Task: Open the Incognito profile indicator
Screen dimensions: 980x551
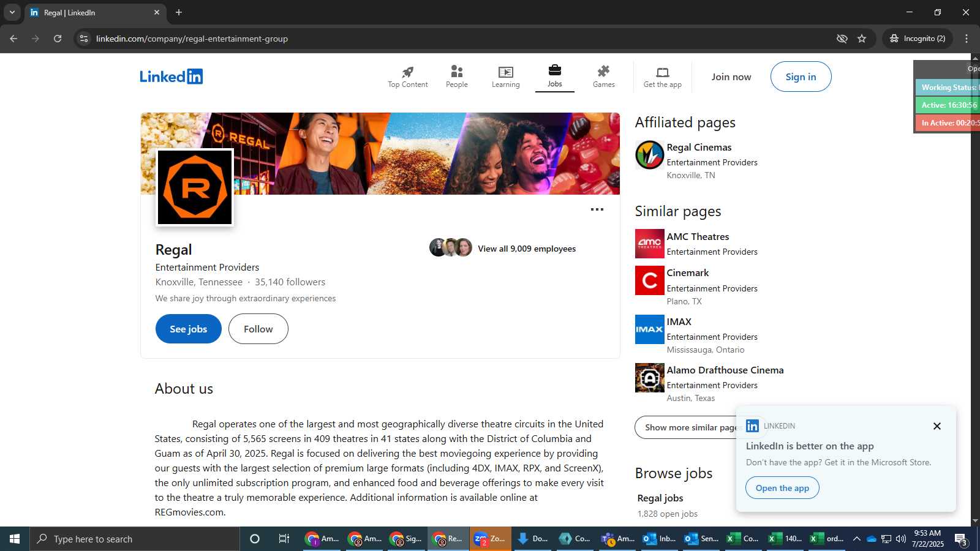Action: tap(918, 39)
